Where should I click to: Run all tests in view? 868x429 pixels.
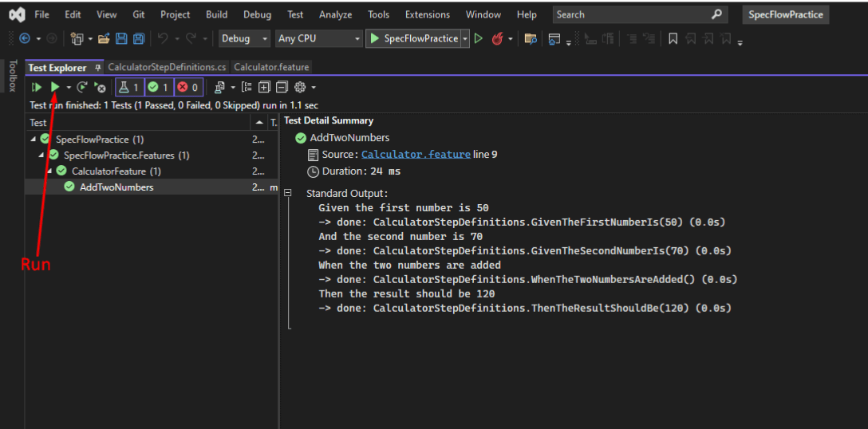pos(37,87)
